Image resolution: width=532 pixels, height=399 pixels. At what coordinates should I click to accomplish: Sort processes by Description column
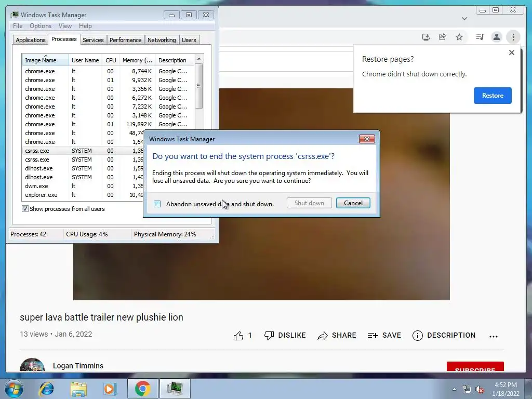click(x=175, y=60)
